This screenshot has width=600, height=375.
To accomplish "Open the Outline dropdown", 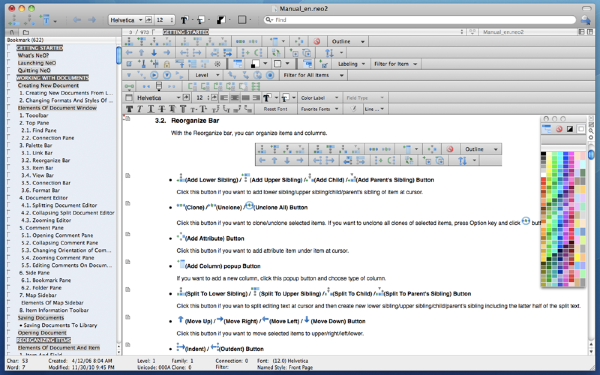I will (348, 41).
